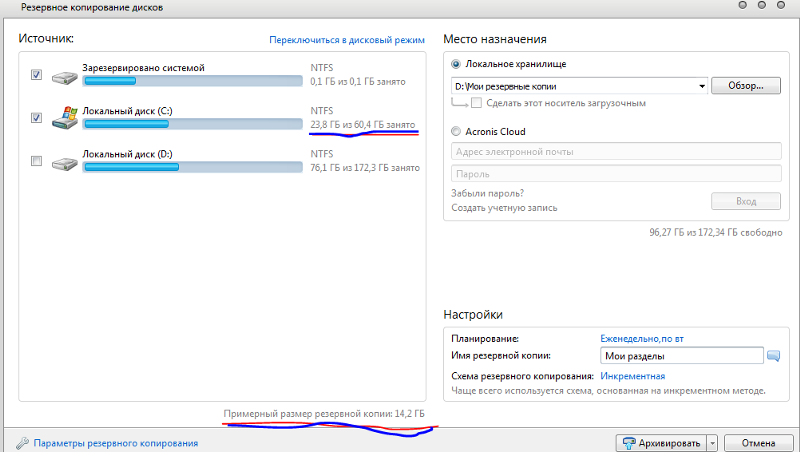
Task: Click the 'Локальный диск (C:)' label
Action: (128, 111)
